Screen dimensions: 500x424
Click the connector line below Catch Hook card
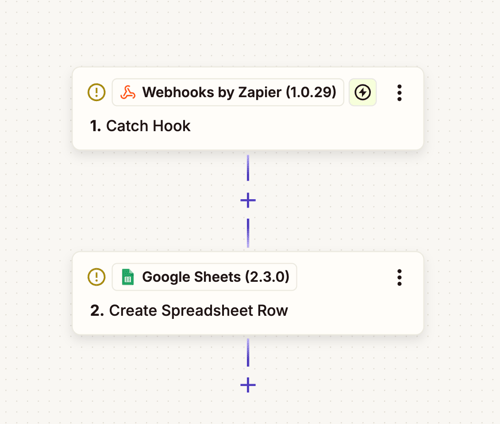pyautogui.click(x=248, y=168)
